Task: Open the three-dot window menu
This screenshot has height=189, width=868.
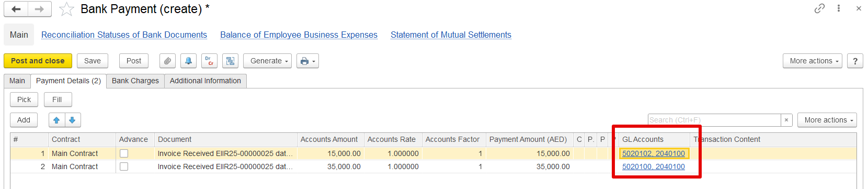Action: point(839,8)
